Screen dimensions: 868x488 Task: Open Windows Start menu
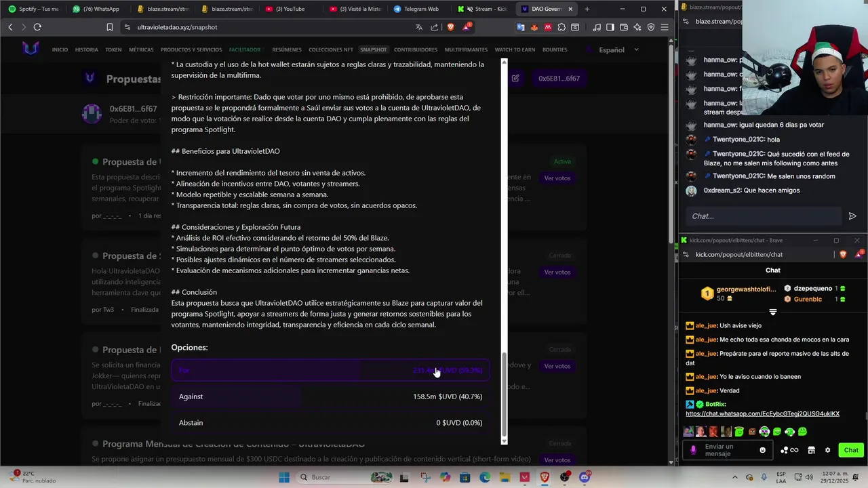284,477
